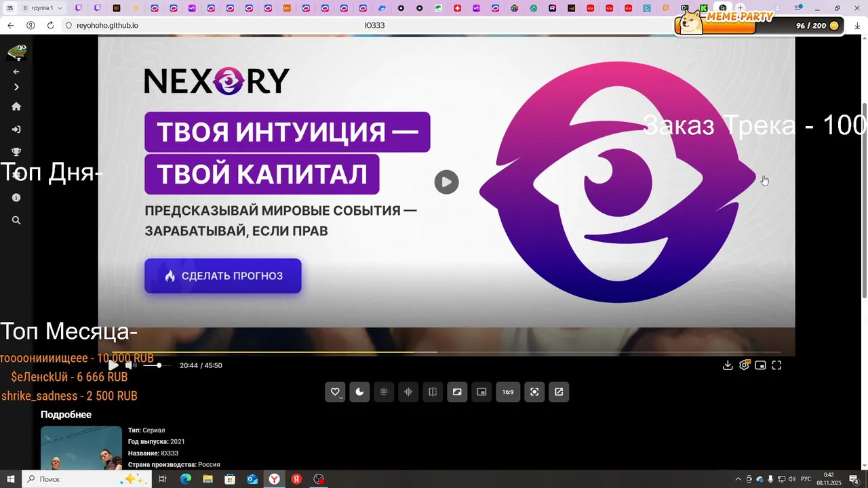Show hidden system tray icons chevron
This screenshot has height=488, width=868.
click(x=738, y=479)
